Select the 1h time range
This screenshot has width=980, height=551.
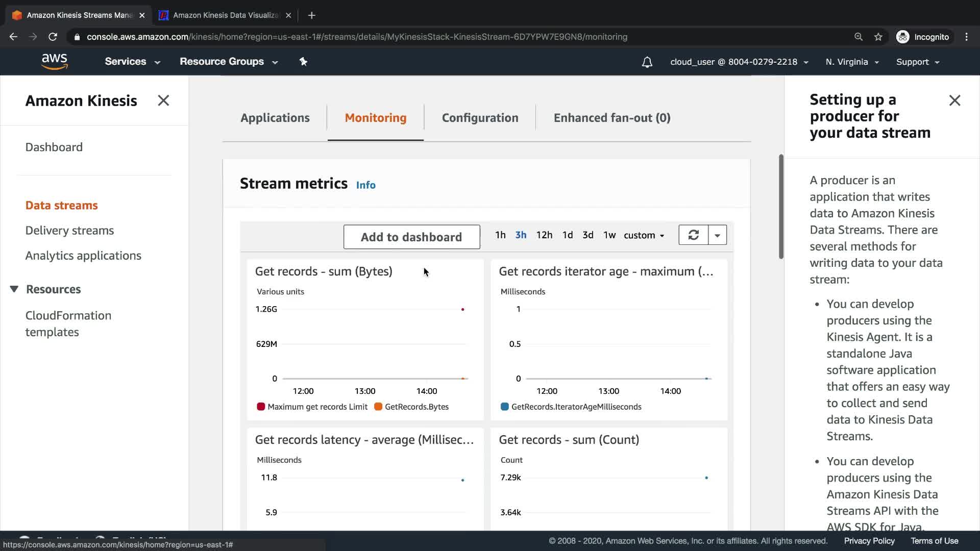[x=500, y=235]
